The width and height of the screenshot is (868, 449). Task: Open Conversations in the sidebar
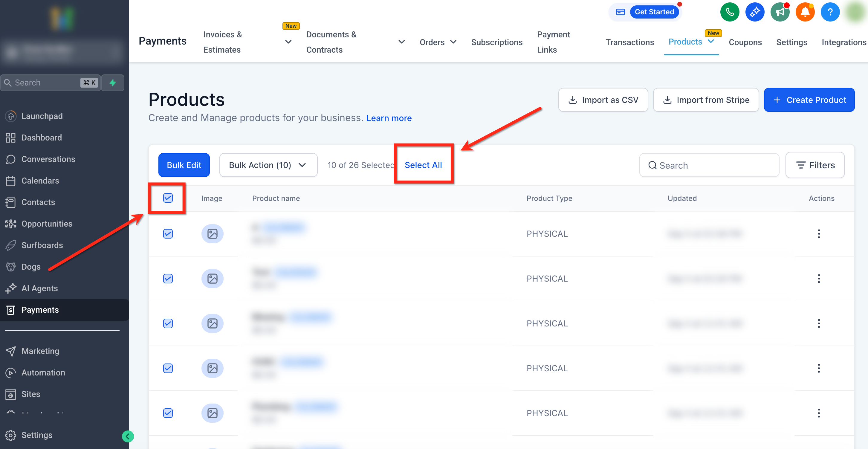[48, 159]
